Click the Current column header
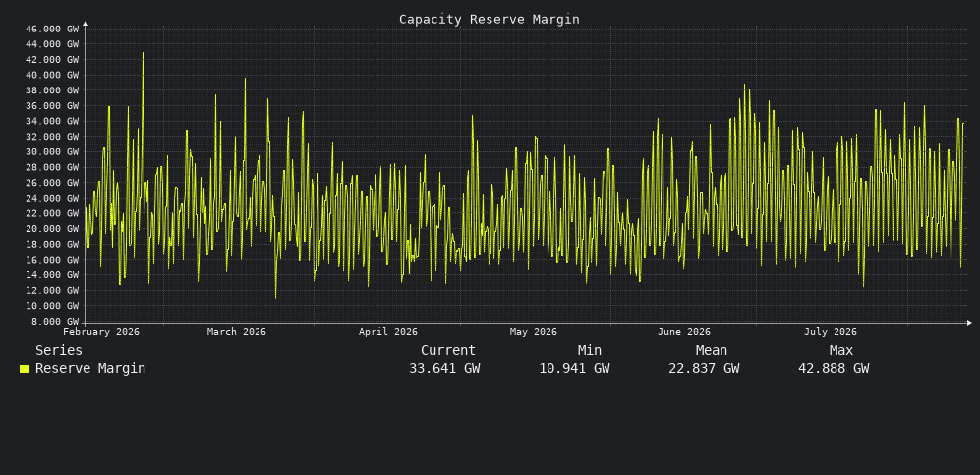Screen dimensions: 980x475 [448, 351]
